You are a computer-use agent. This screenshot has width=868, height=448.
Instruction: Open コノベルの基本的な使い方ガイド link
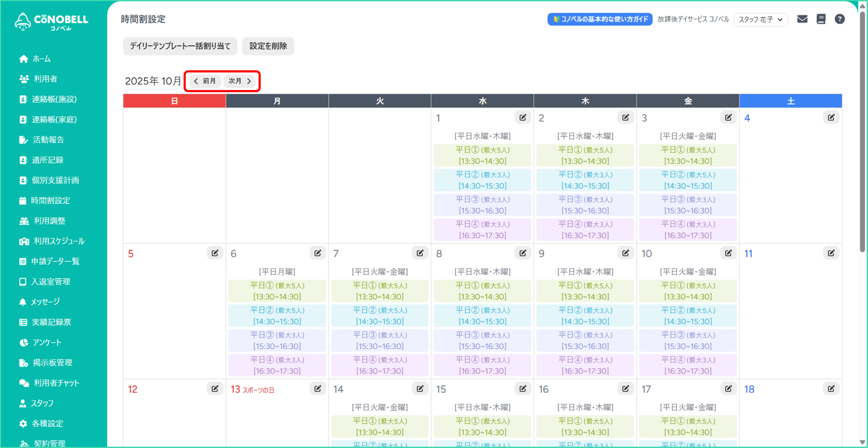pyautogui.click(x=599, y=19)
